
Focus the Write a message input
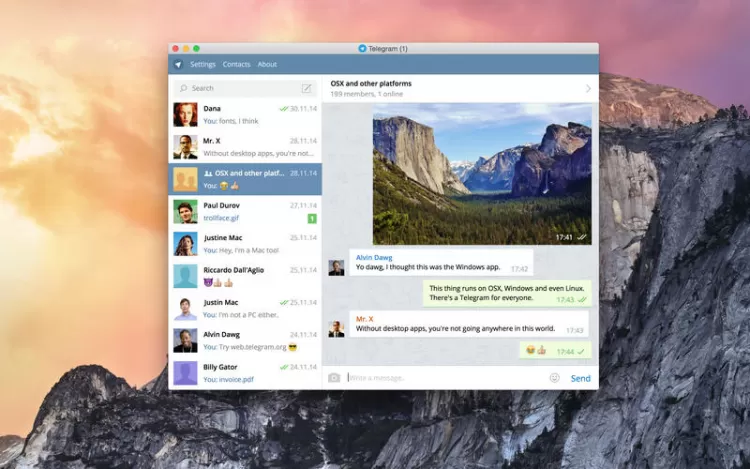pyautogui.click(x=440, y=378)
